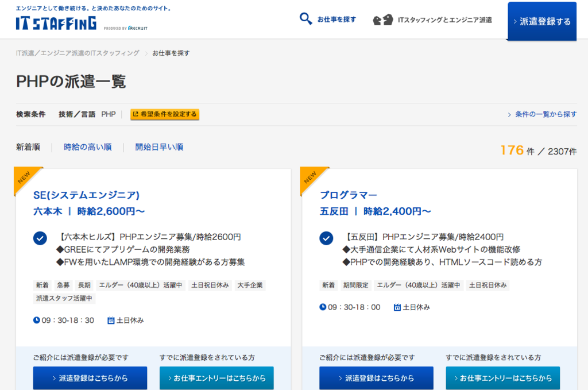
Task: Sort by 時給の高い順
Action: click(88, 147)
